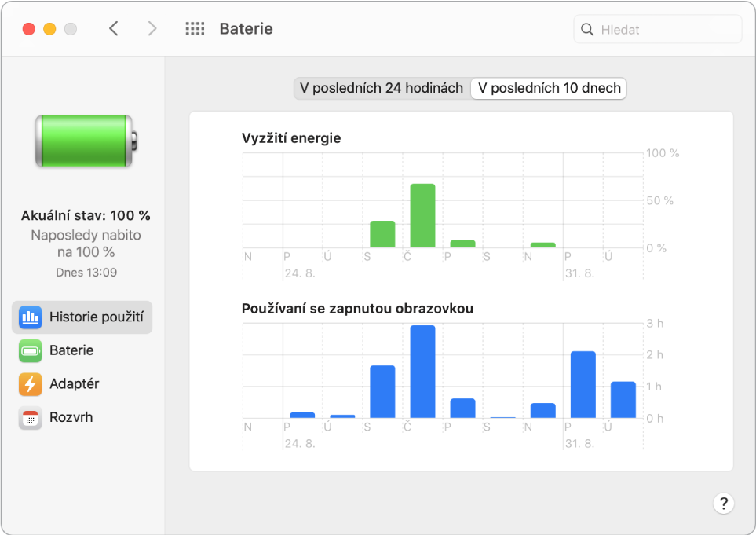Click the tallest green energy usage bar
756x535 pixels.
[x=422, y=216]
